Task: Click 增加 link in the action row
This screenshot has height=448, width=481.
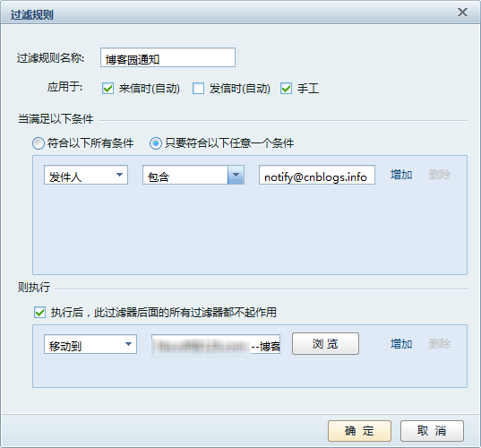Action: point(401,344)
